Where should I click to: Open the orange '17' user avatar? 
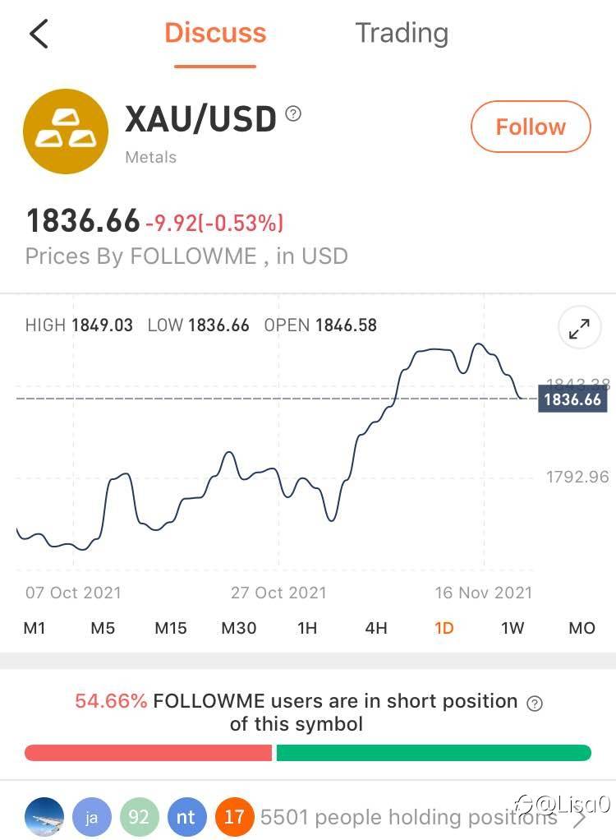pyautogui.click(x=234, y=817)
